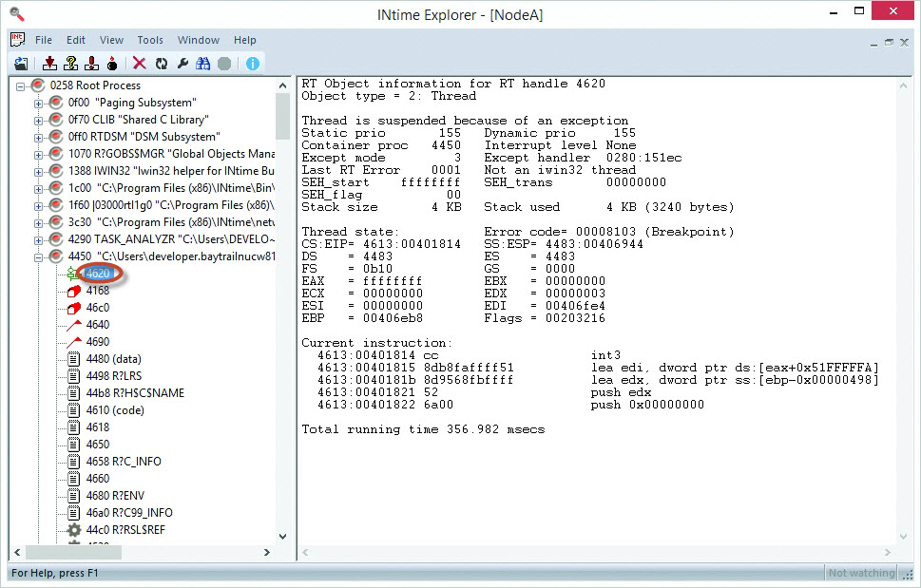
Task: Click the gray stop octagon toolbar icon
Action: click(224, 64)
